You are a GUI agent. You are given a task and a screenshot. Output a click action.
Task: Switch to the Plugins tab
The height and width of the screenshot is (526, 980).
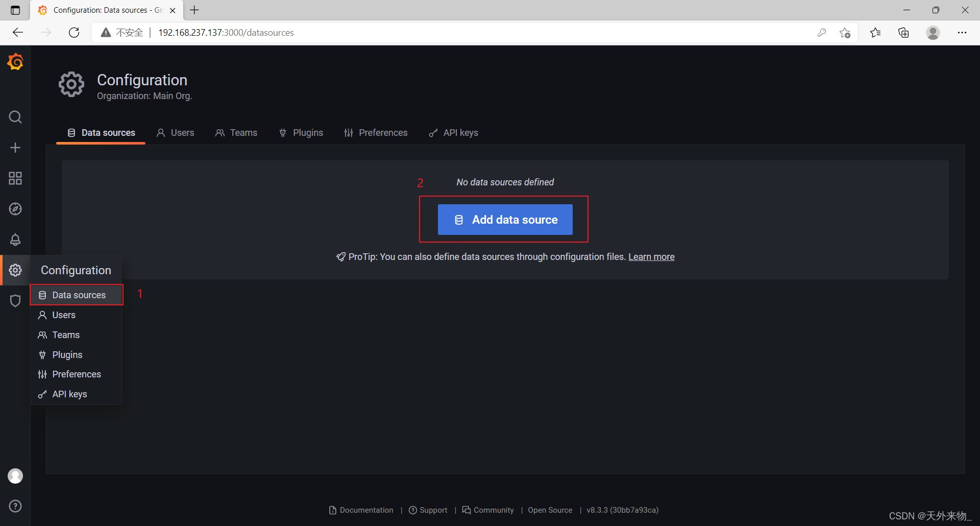[301, 133]
